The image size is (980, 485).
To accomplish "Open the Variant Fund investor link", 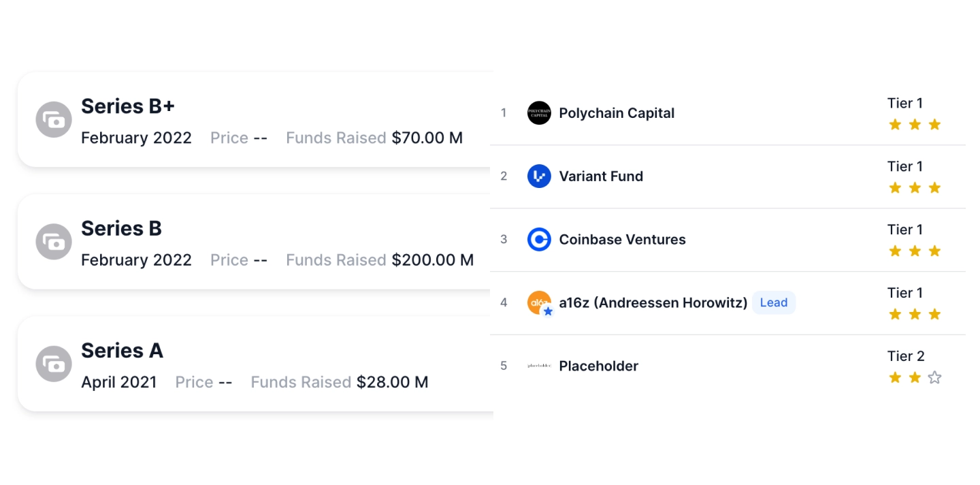I will click(x=601, y=176).
